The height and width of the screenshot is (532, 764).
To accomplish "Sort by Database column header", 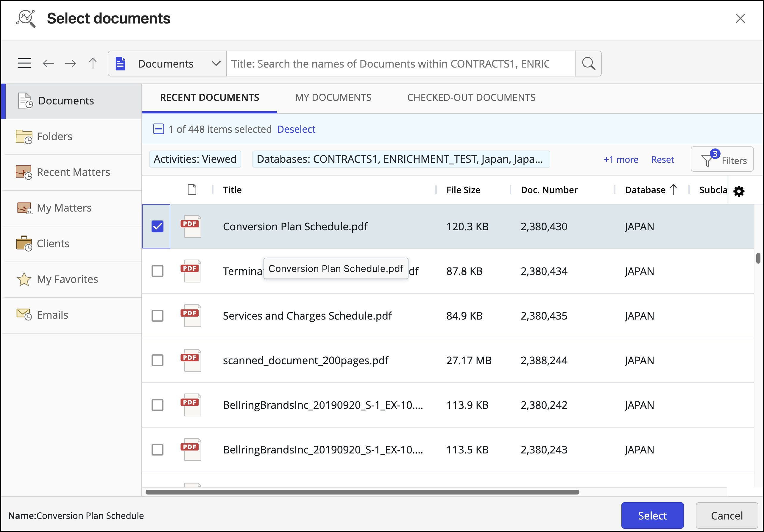I will click(x=645, y=190).
